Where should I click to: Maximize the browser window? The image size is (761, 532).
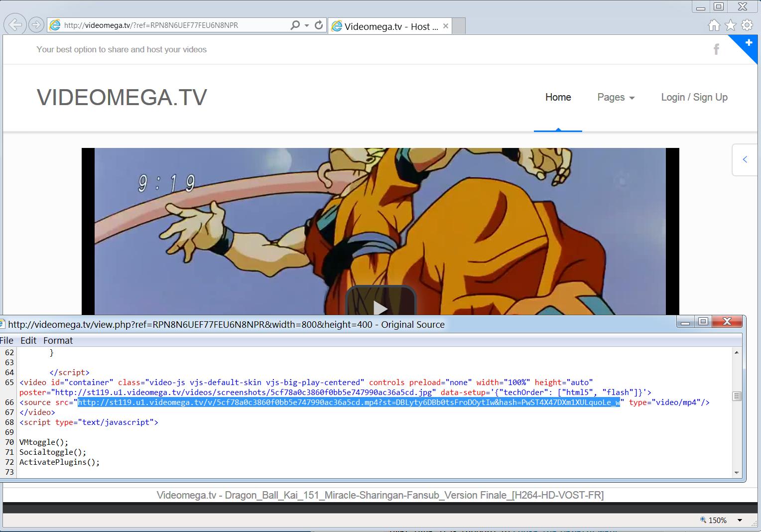click(x=718, y=6)
